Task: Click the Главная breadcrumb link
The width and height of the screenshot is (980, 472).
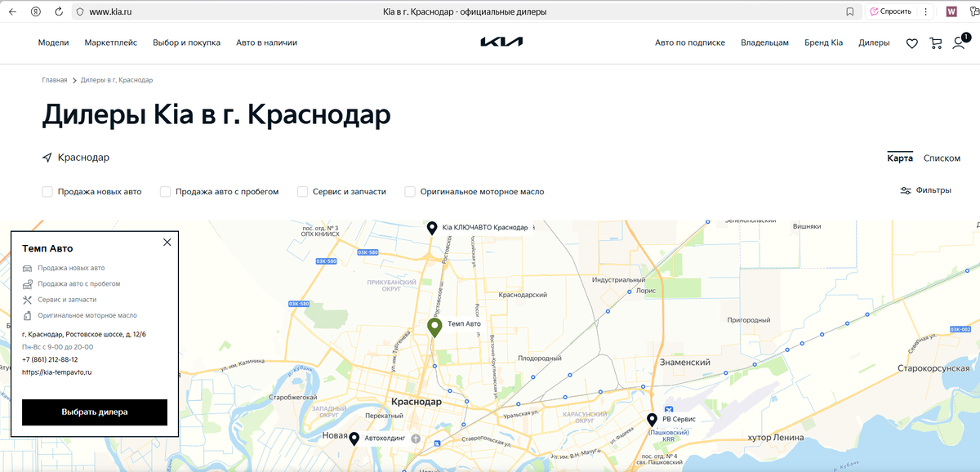Action: click(55, 80)
